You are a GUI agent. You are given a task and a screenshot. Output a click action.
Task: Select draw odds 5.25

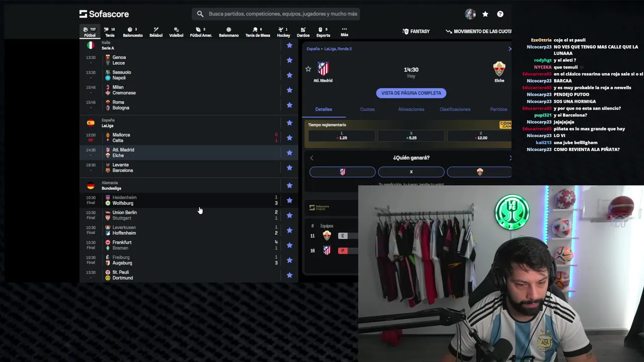(411, 136)
